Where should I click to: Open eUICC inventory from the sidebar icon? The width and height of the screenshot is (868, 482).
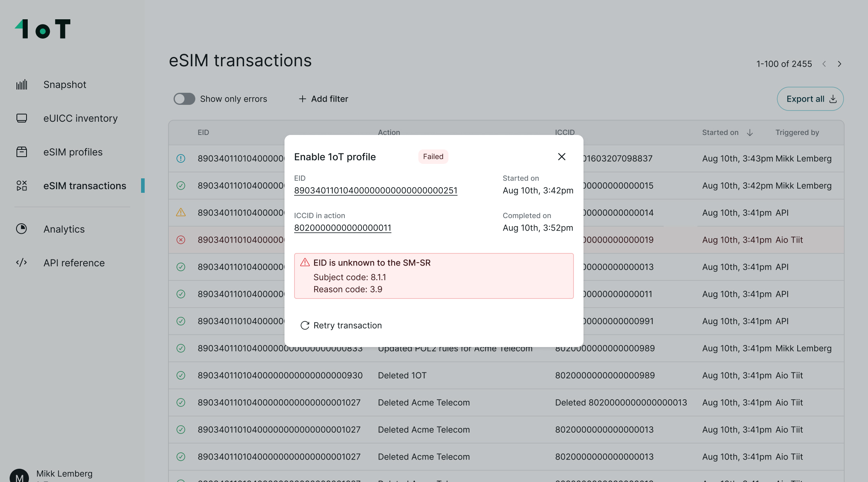22,118
